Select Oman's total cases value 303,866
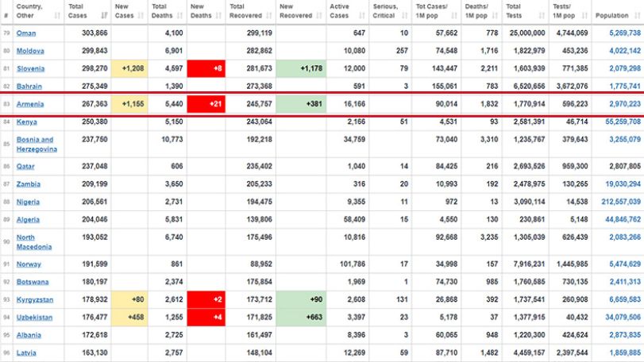The image size is (644, 362). pos(94,33)
